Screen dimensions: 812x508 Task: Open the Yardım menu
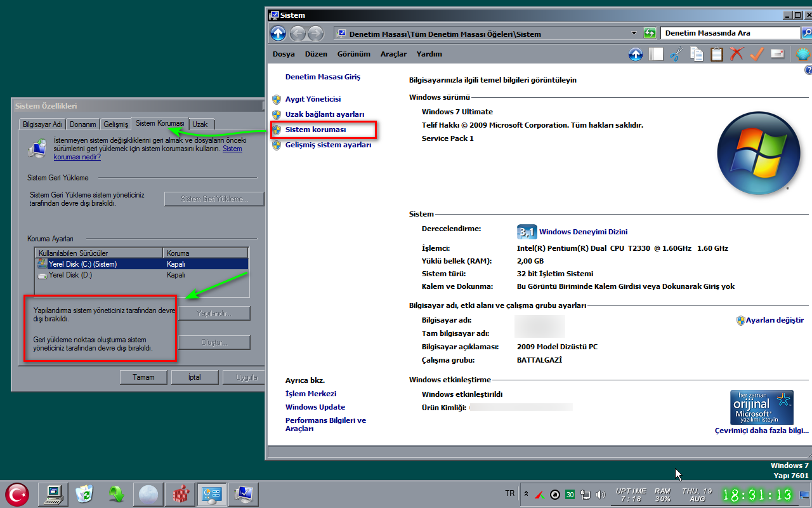pyautogui.click(x=429, y=54)
